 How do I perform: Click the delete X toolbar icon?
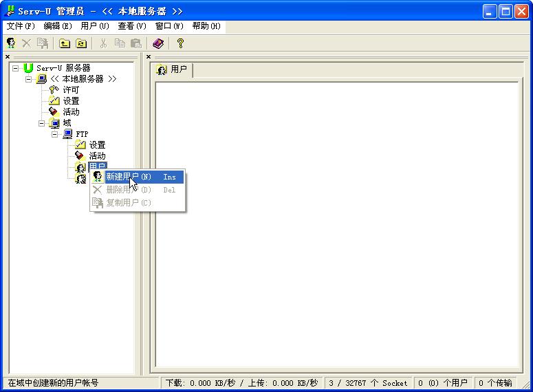click(27, 43)
